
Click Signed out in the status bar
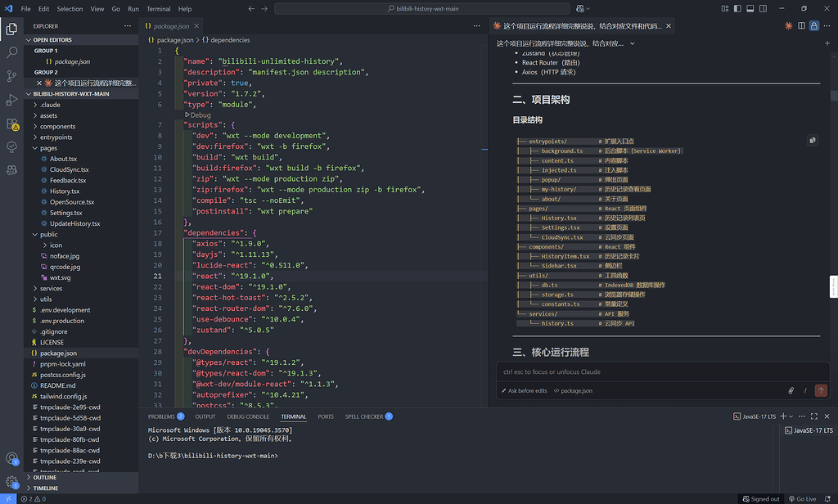pyautogui.click(x=761, y=498)
